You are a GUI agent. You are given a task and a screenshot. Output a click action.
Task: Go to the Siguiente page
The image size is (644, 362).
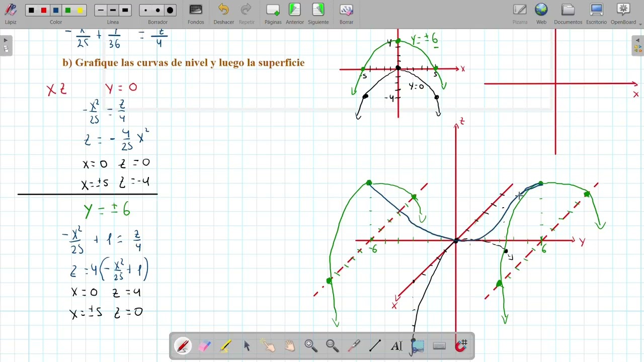point(318,14)
